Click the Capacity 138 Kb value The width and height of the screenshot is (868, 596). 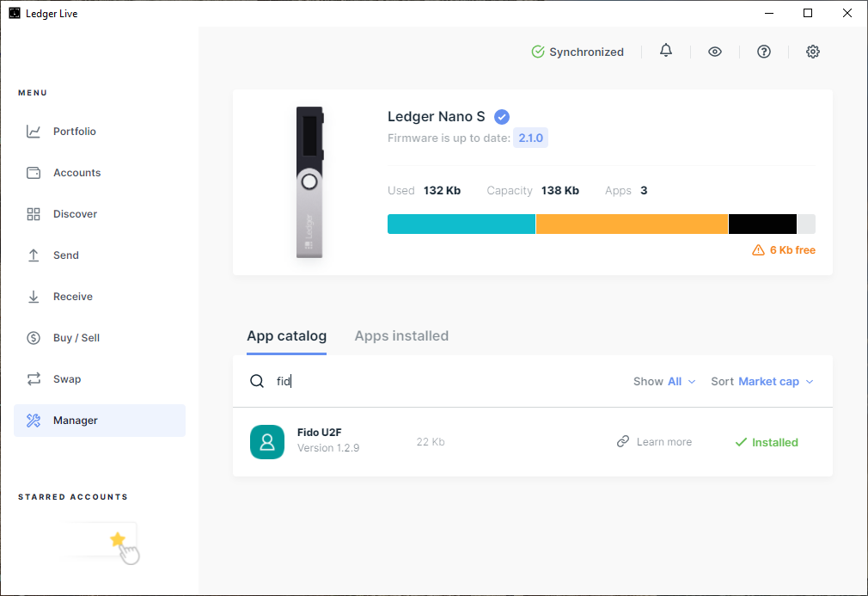560,191
